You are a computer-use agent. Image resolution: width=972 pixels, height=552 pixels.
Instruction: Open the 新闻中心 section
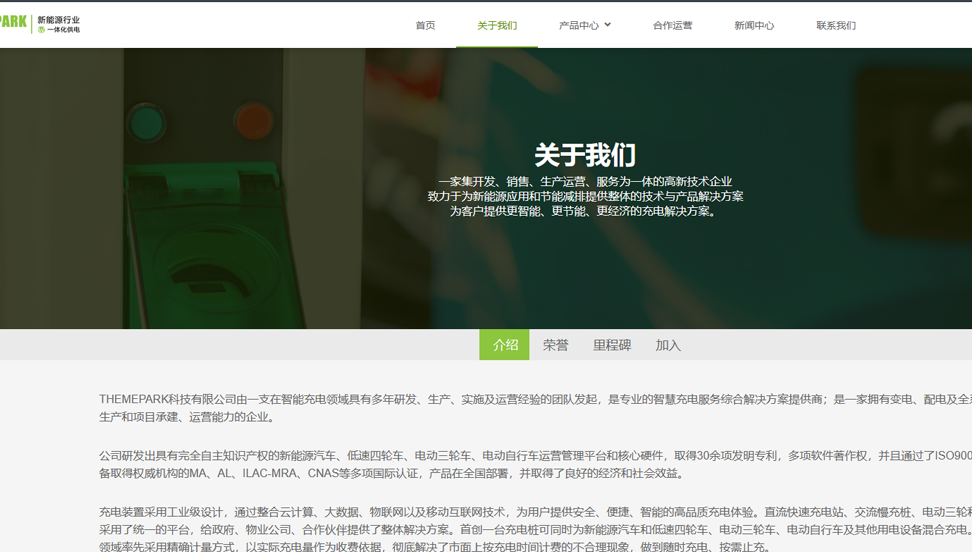[754, 25]
